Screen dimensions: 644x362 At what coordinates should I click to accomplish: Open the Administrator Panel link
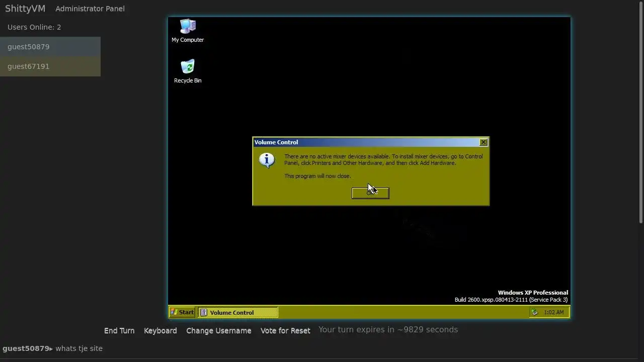click(90, 9)
